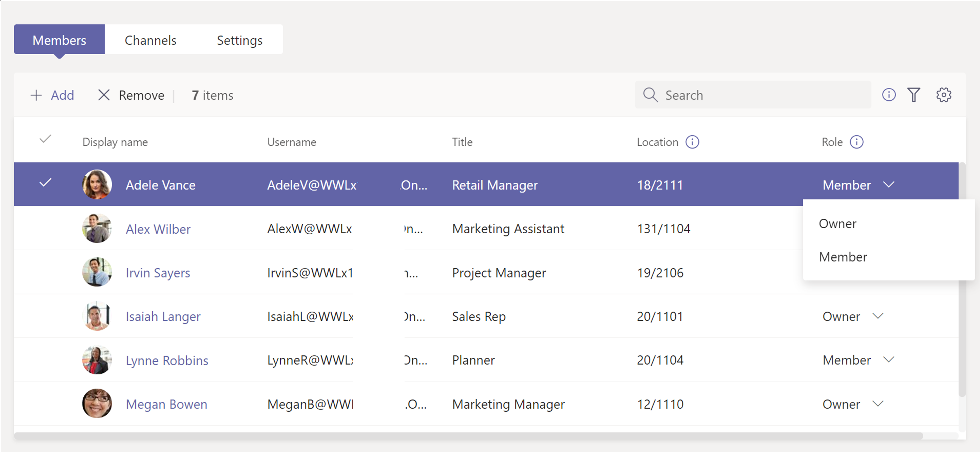Toggle the checkbox for Adele Vance

(44, 183)
